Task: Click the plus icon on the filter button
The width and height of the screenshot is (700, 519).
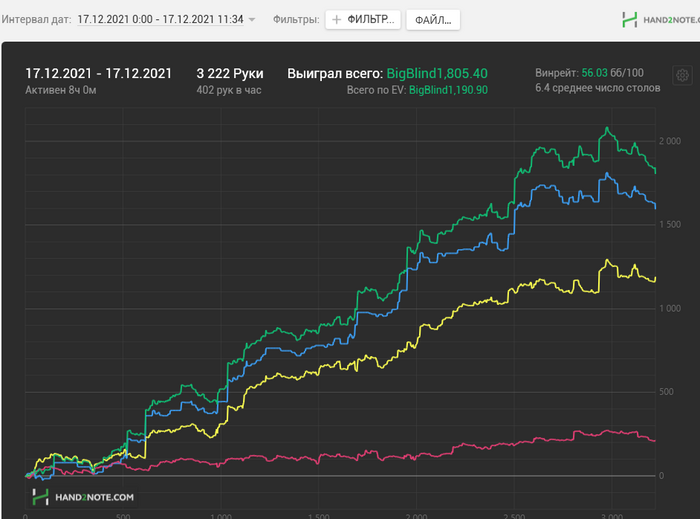Action: point(337,20)
